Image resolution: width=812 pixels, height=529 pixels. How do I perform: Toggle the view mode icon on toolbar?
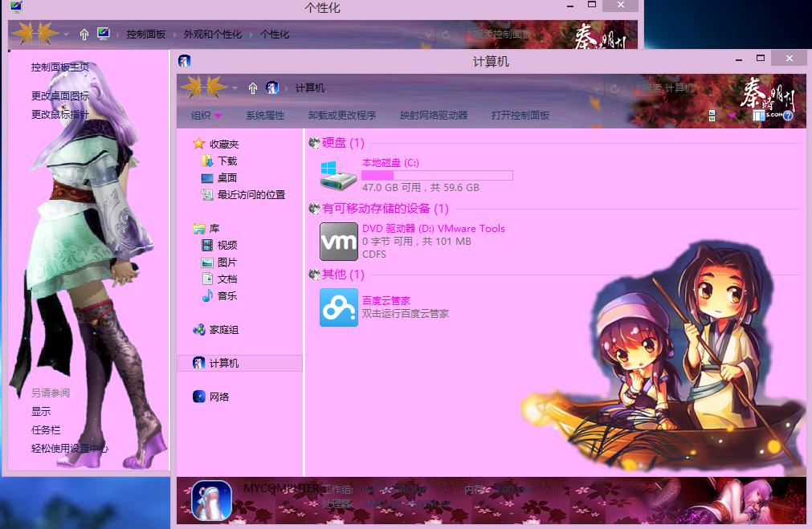pos(712,115)
